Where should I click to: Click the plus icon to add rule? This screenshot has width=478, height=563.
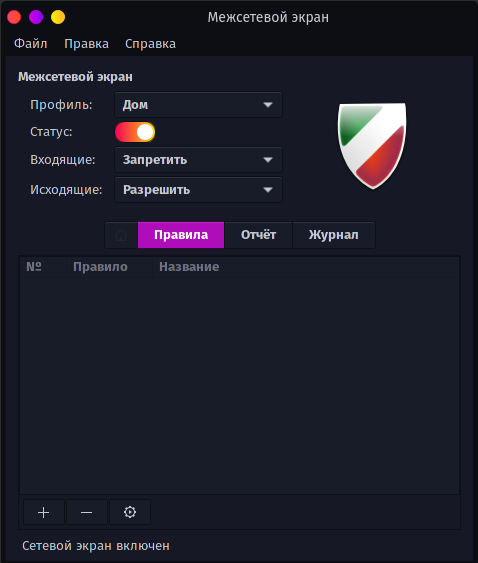tap(44, 512)
